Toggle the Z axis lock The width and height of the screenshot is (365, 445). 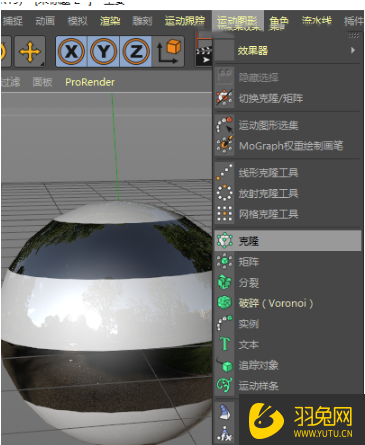(x=136, y=51)
